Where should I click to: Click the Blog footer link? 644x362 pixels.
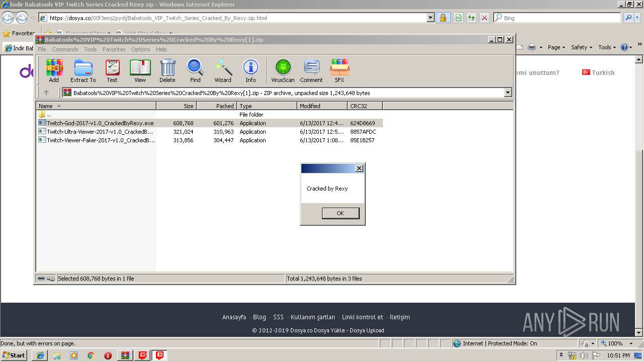click(260, 317)
